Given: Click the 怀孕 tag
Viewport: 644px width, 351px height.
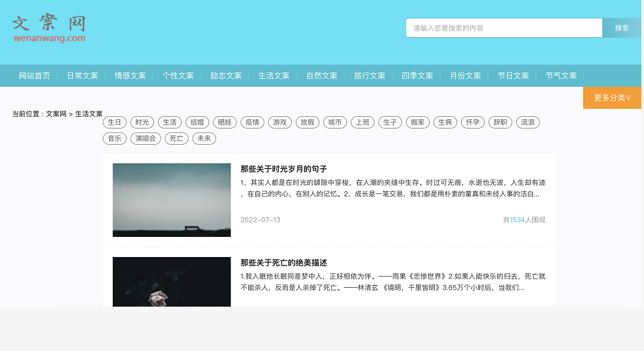Looking at the screenshot, I should pos(472,122).
